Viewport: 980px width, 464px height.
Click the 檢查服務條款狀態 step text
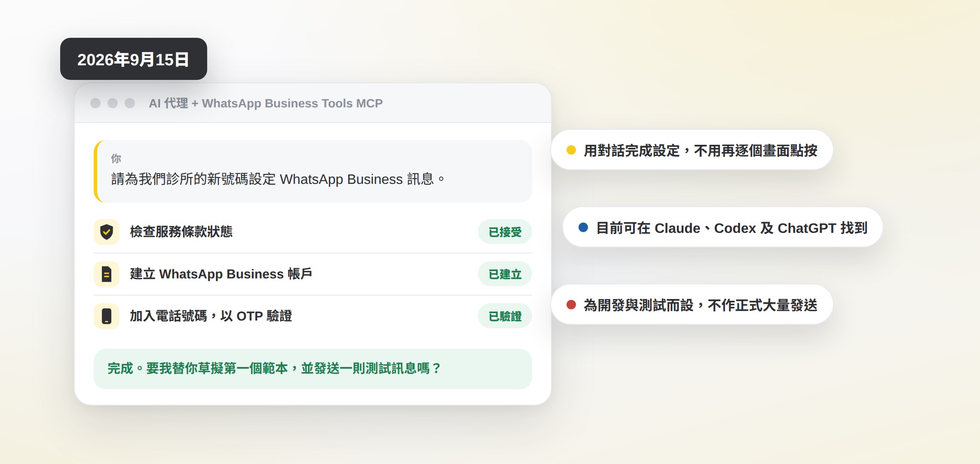pos(181,232)
